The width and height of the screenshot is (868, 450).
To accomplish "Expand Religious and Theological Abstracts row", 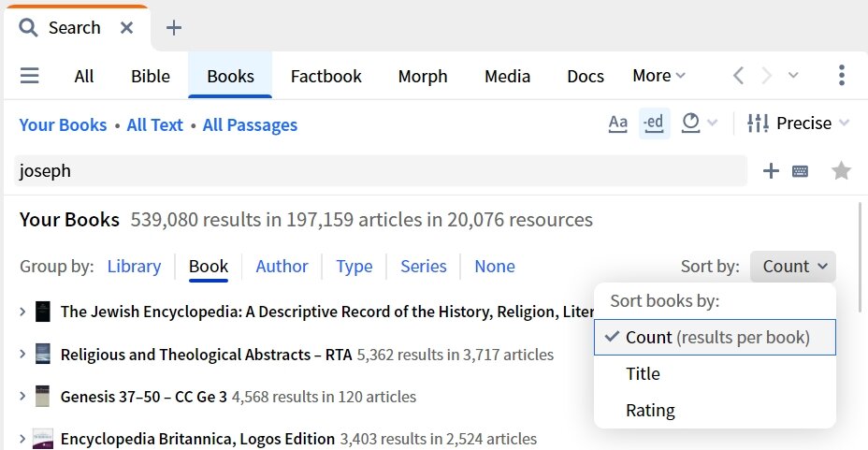I will pyautogui.click(x=22, y=354).
